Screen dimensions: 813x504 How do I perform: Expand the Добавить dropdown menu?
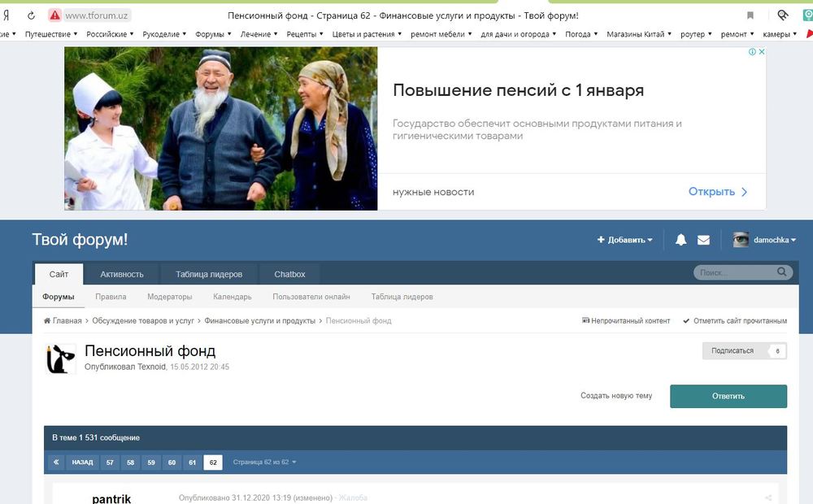pyautogui.click(x=625, y=240)
